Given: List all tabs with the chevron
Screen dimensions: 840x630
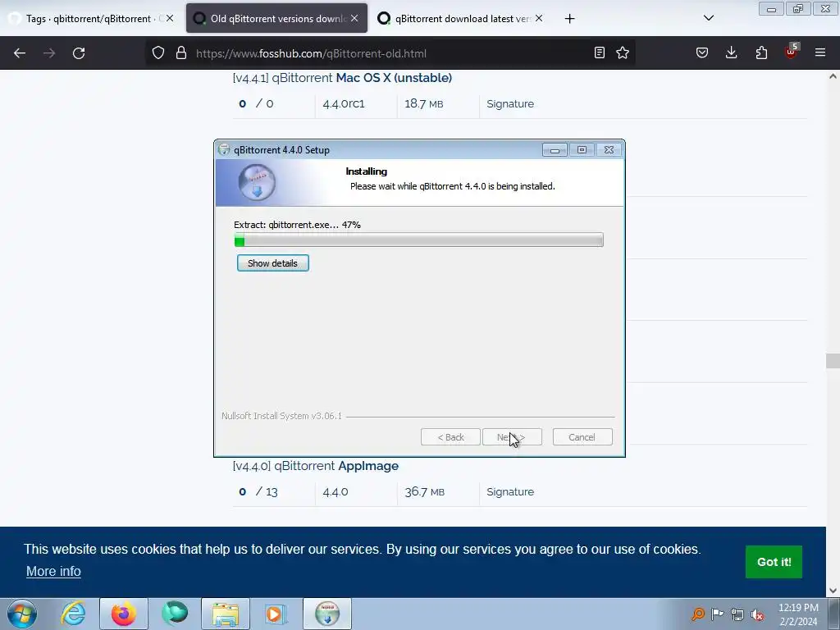Looking at the screenshot, I should click(708, 18).
